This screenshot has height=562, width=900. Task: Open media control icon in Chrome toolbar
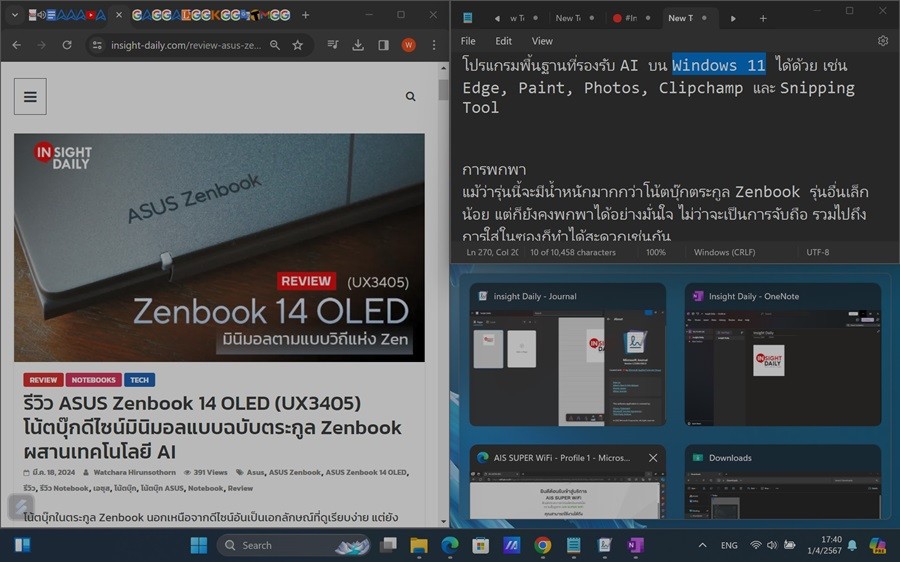(333, 45)
